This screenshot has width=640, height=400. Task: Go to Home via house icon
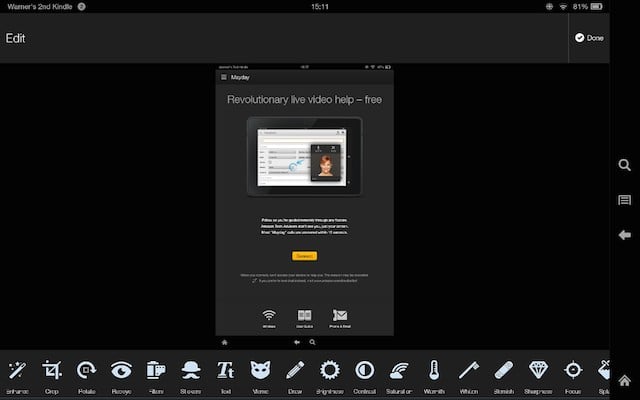point(624,380)
